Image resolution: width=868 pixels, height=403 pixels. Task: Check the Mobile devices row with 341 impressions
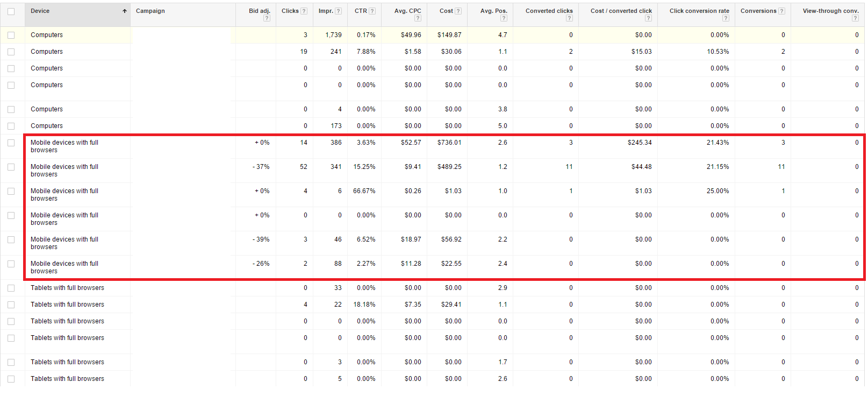click(x=11, y=167)
